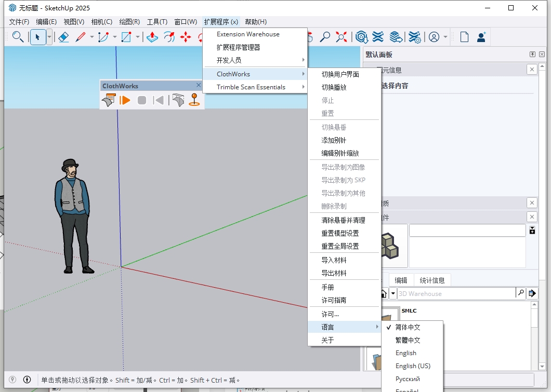Select the ClothWorks add pin tool
This screenshot has width=551, height=392.
pyautogui.click(x=194, y=100)
